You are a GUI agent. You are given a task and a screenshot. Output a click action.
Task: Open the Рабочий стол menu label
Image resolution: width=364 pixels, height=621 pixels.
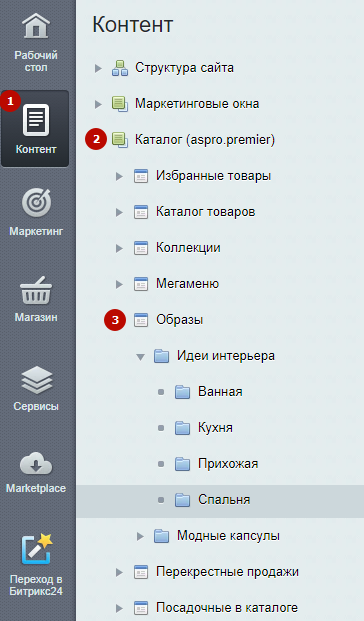pyautogui.click(x=36, y=61)
